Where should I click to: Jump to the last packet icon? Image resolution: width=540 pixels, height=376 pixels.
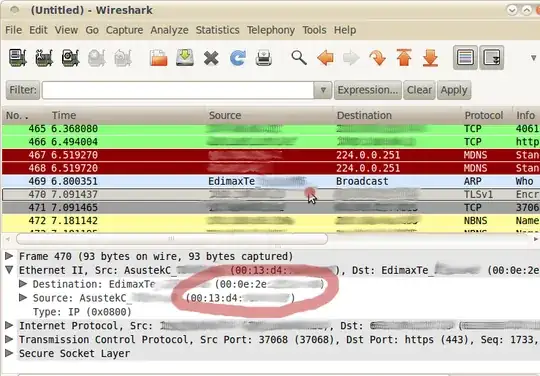coord(430,57)
